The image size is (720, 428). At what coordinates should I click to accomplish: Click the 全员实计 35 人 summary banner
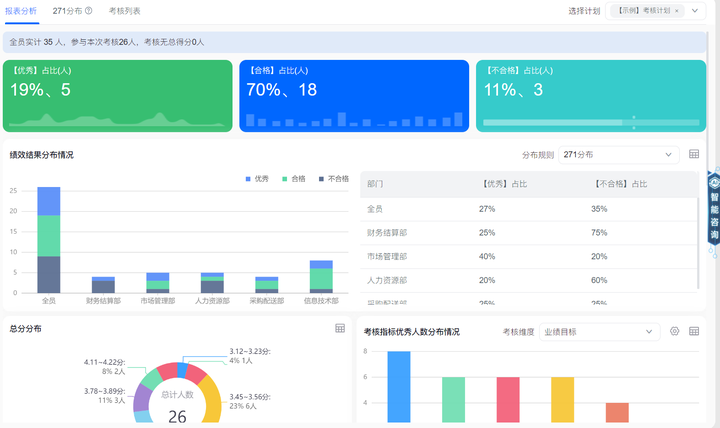pos(354,42)
